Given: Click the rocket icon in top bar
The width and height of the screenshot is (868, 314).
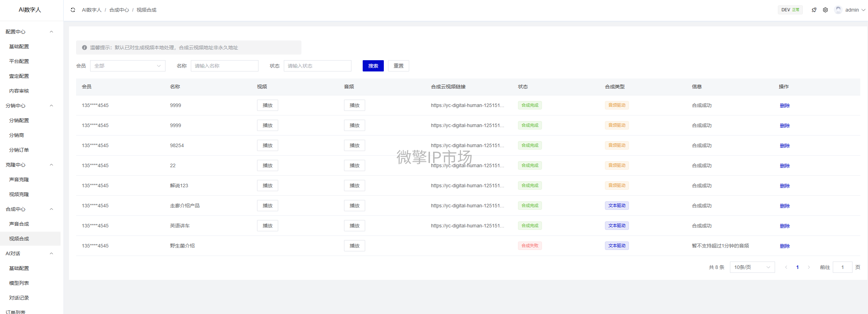Looking at the screenshot, I should tap(814, 10).
